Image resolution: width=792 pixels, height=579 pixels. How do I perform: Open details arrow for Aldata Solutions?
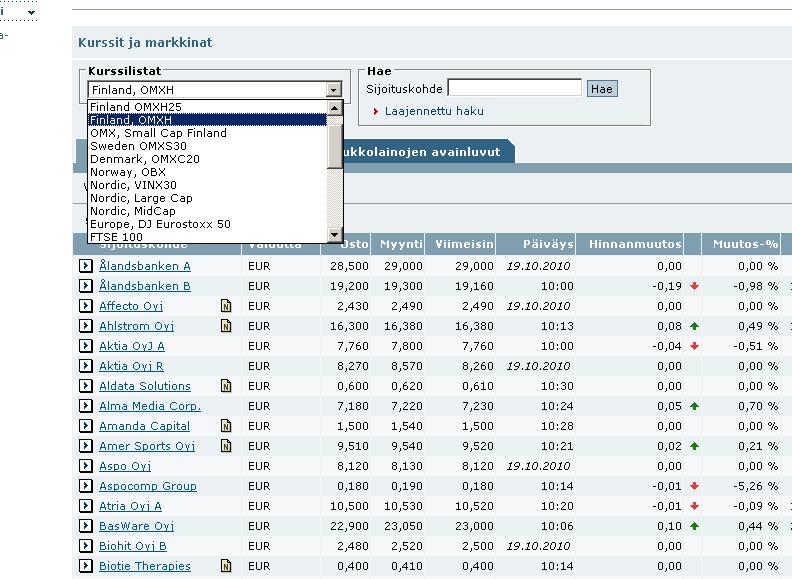pos(86,386)
